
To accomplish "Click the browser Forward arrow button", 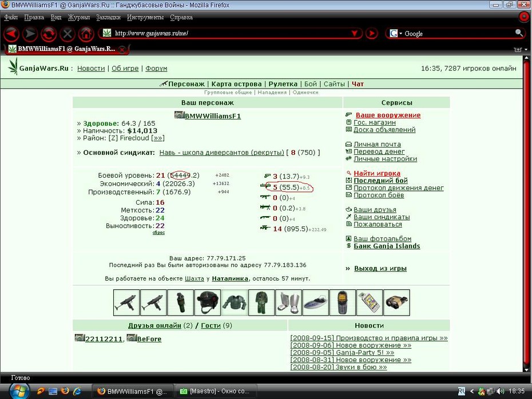I will (x=30, y=34).
